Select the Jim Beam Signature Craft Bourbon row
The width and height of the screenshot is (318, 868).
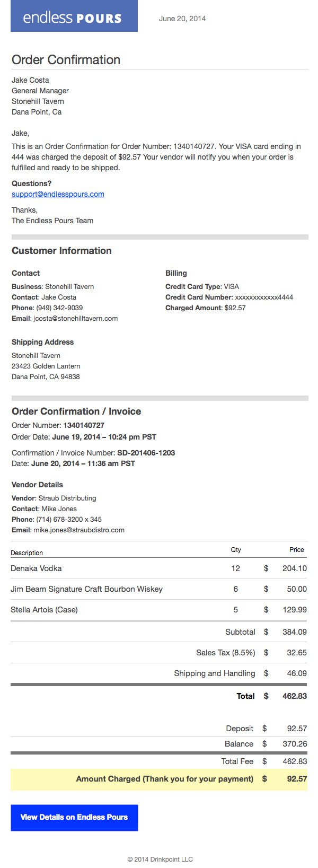tap(159, 589)
